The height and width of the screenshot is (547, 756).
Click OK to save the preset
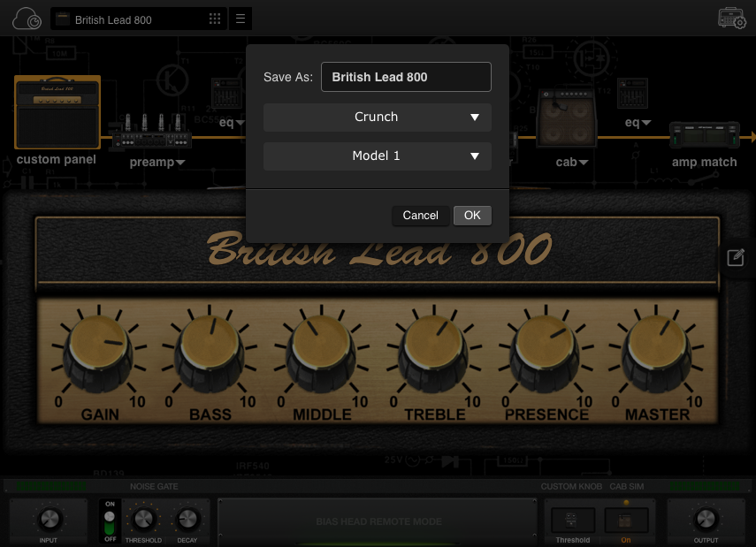[x=471, y=215]
